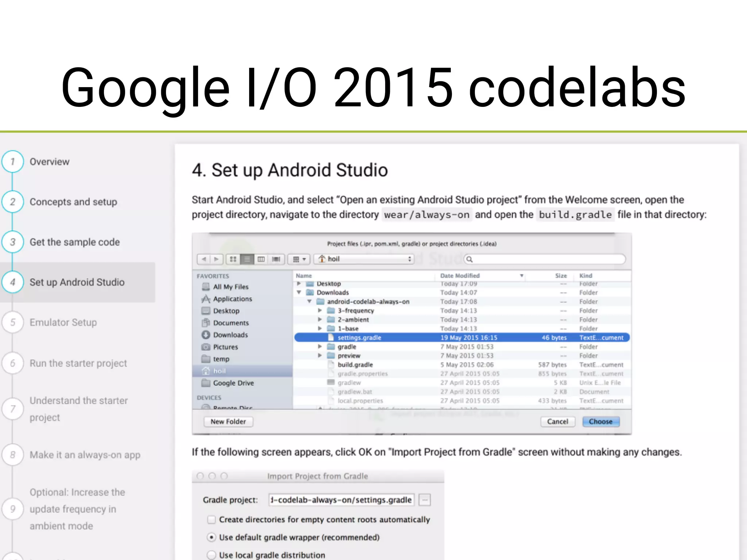This screenshot has width=747, height=560.
Task: Switch file dialog to list view
Action: click(247, 259)
